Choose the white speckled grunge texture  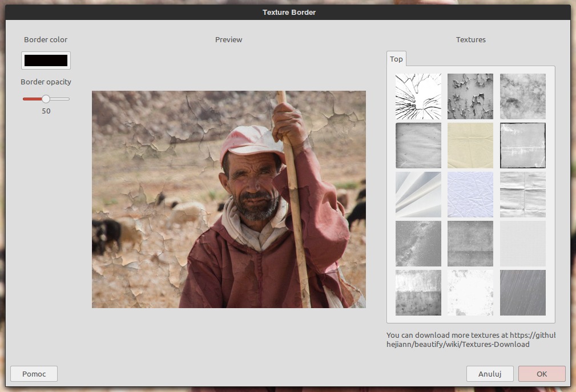[x=470, y=293]
